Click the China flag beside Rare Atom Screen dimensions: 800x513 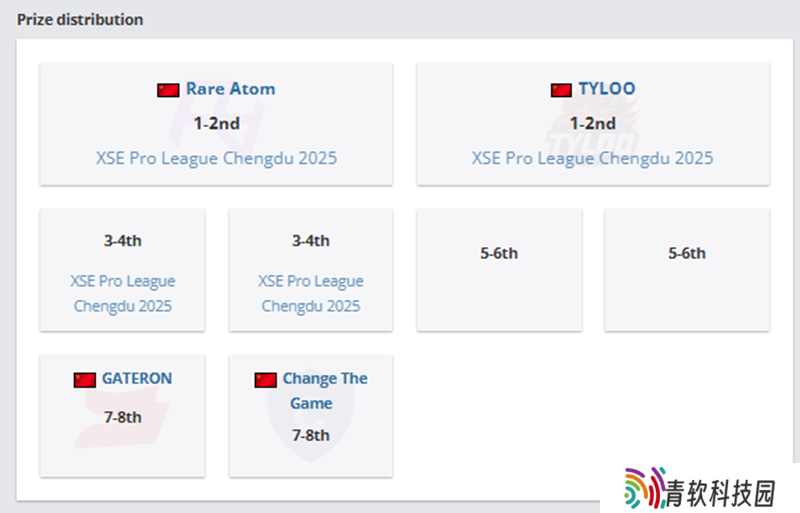click(168, 90)
